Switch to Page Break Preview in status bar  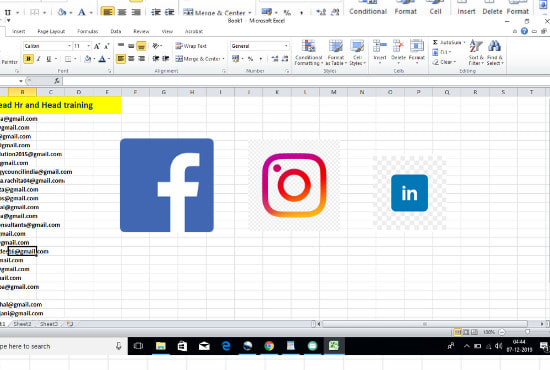point(474,332)
